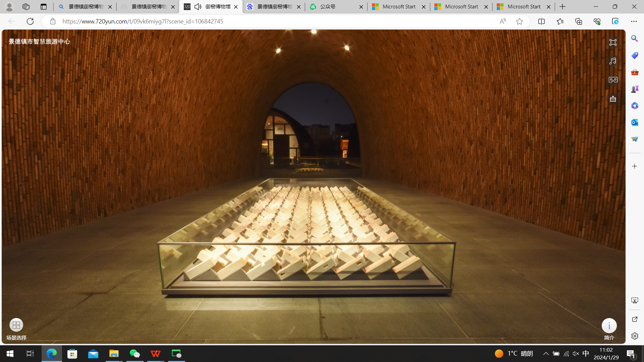The image size is (644, 362).
Task: Open a new browser tab
Action: tap(562, 7)
